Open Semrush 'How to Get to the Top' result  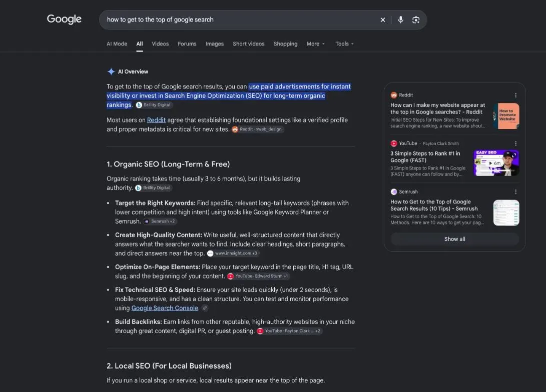[434, 205]
